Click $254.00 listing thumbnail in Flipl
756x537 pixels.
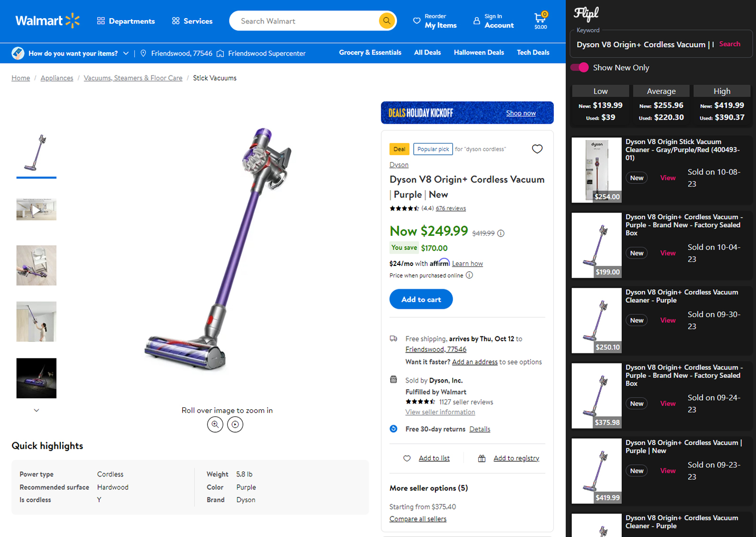pyautogui.click(x=597, y=170)
